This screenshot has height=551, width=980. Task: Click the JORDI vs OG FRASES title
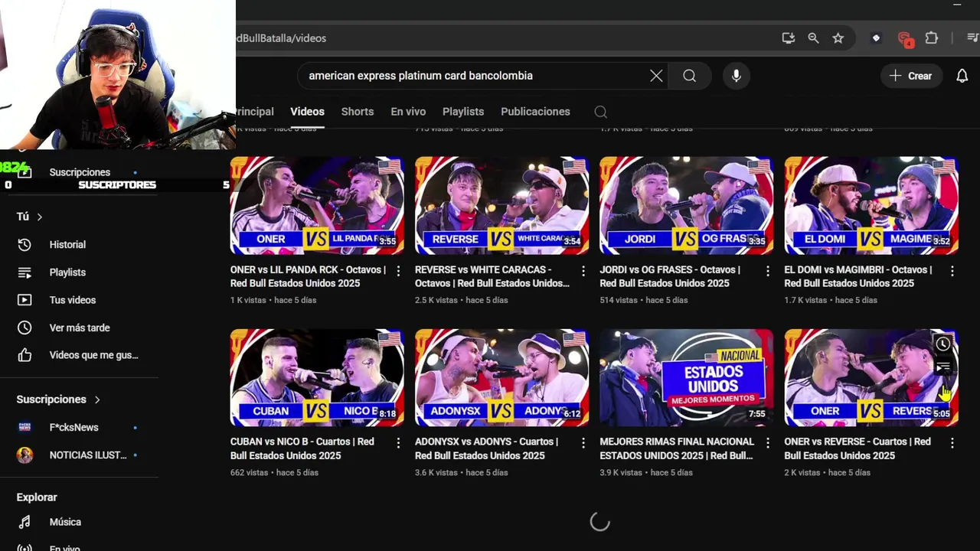(x=670, y=276)
